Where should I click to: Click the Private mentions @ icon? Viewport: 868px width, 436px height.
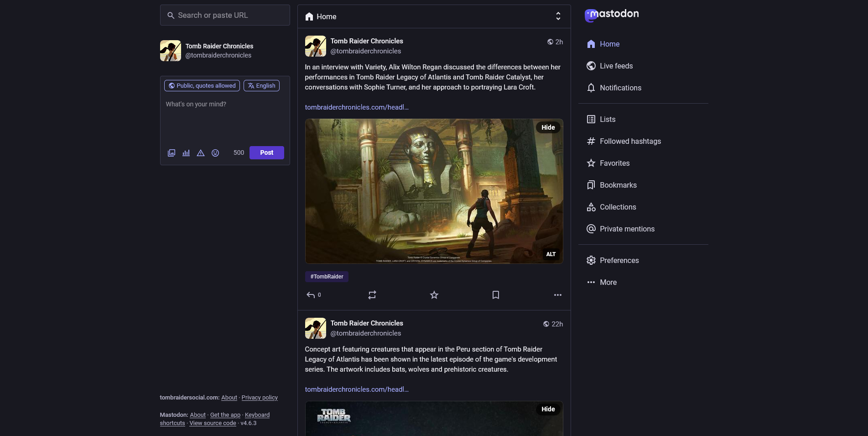591,229
